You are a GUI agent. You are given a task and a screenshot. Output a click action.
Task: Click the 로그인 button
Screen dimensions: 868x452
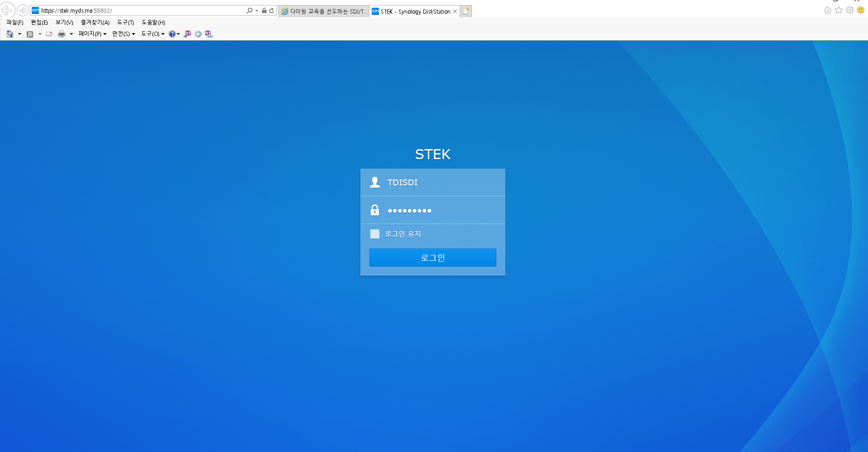pos(433,258)
